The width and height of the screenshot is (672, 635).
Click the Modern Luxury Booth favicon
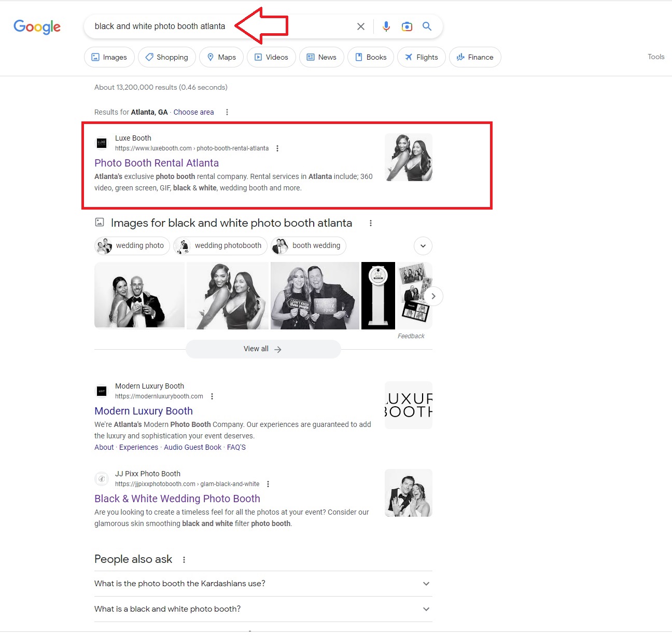tap(102, 391)
